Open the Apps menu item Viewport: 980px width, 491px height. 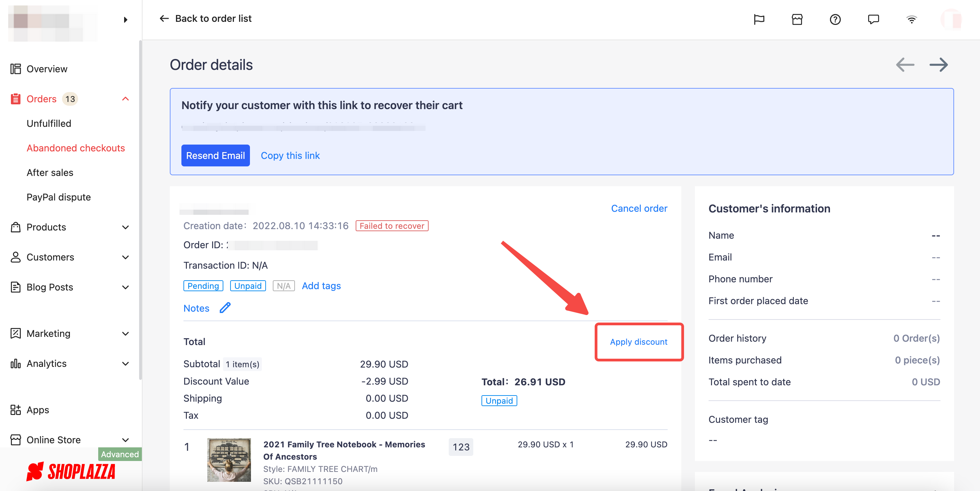tap(38, 410)
